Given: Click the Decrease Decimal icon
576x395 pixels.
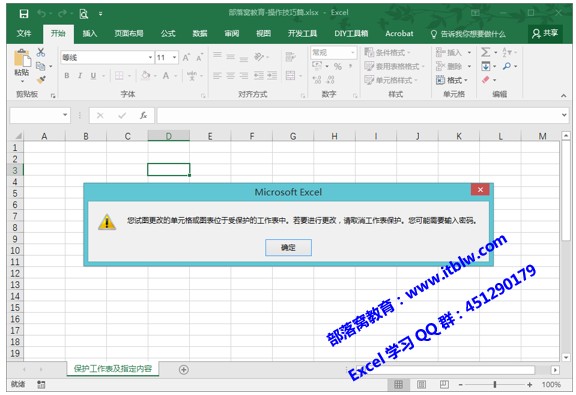Looking at the screenshot, I should (x=330, y=80).
